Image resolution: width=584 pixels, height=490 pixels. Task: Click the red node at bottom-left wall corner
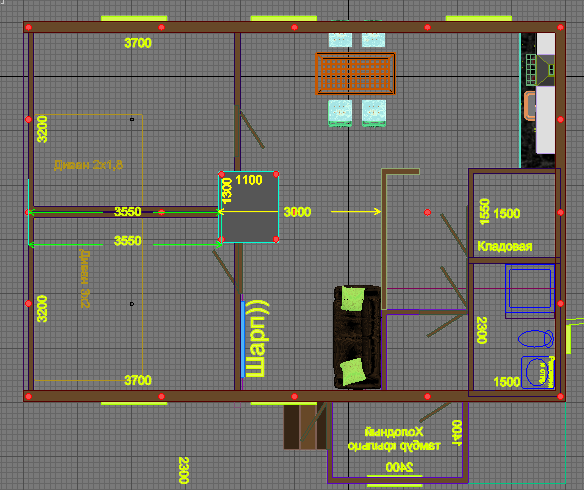tap(28, 396)
